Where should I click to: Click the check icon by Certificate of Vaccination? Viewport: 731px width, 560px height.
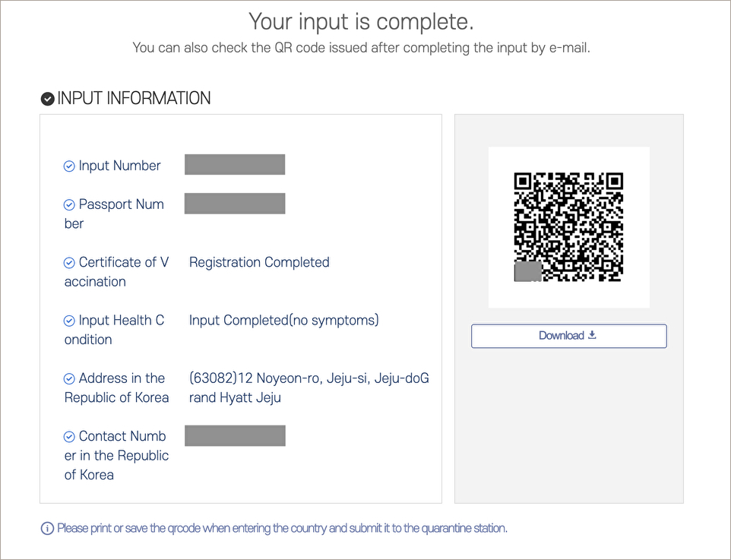[69, 263]
